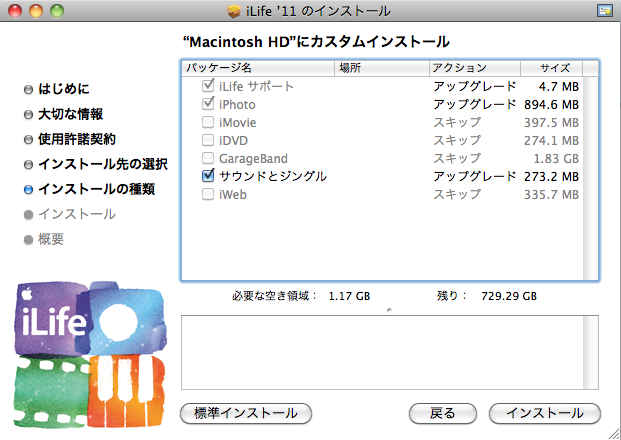Select the iDVD row label

coord(233,141)
